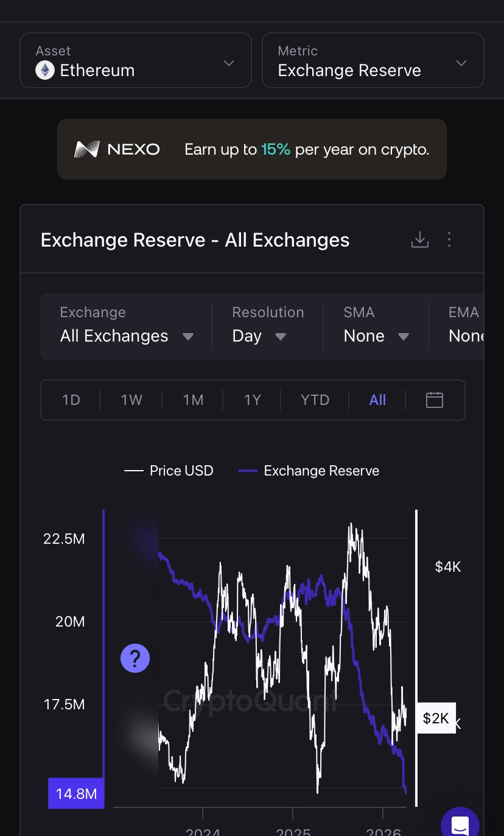Open the SMA None dropdown
504x836 pixels.
pos(376,336)
